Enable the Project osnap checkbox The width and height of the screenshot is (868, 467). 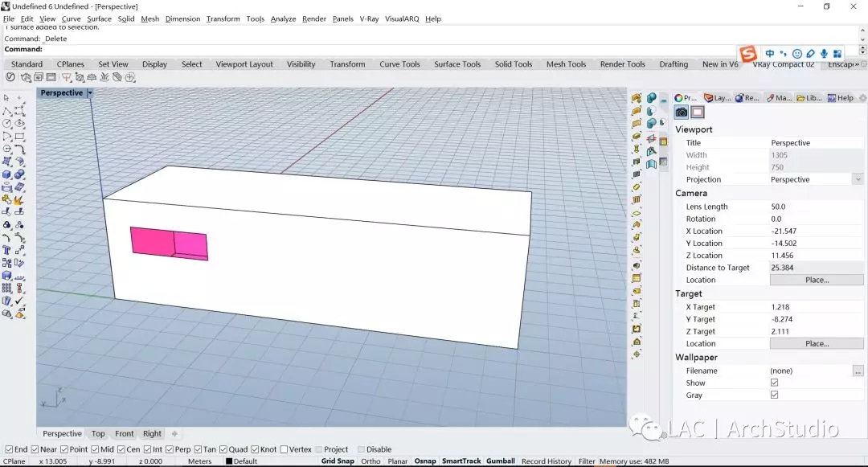(318, 449)
